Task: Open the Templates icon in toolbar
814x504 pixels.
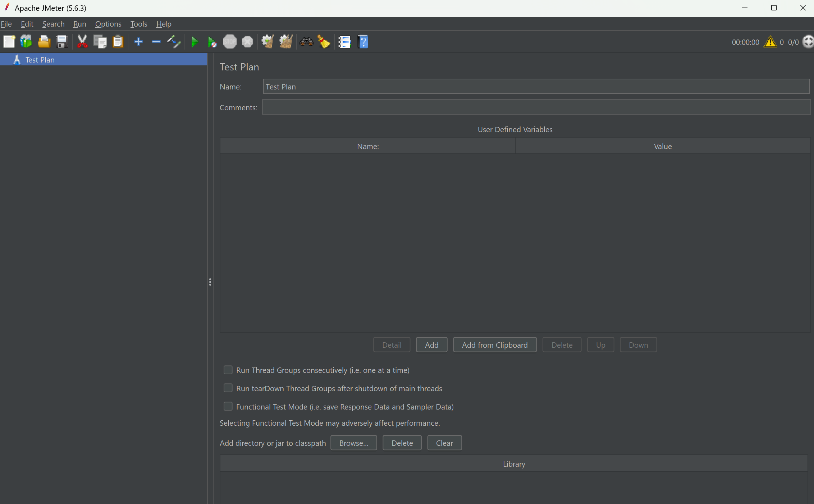Action: (26, 42)
